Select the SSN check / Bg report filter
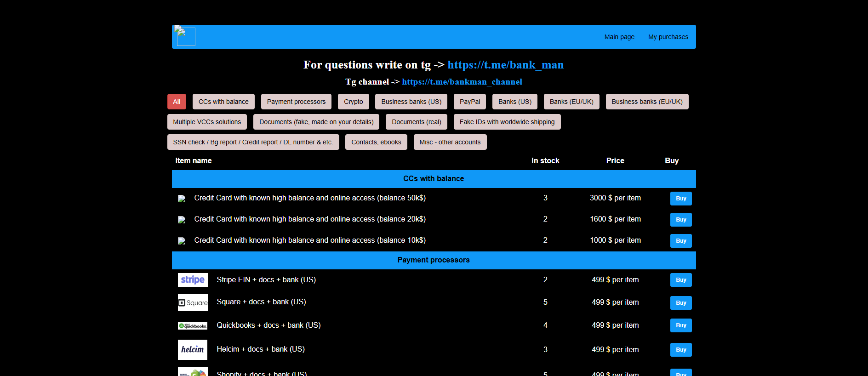 tap(253, 142)
